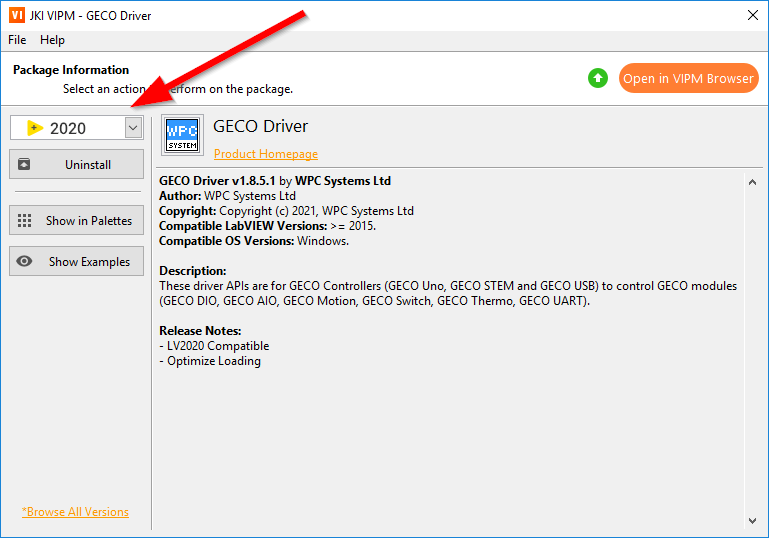Viewport: 769px width, 538px height.
Task: Close the JKI VIPM window
Action: [752, 15]
